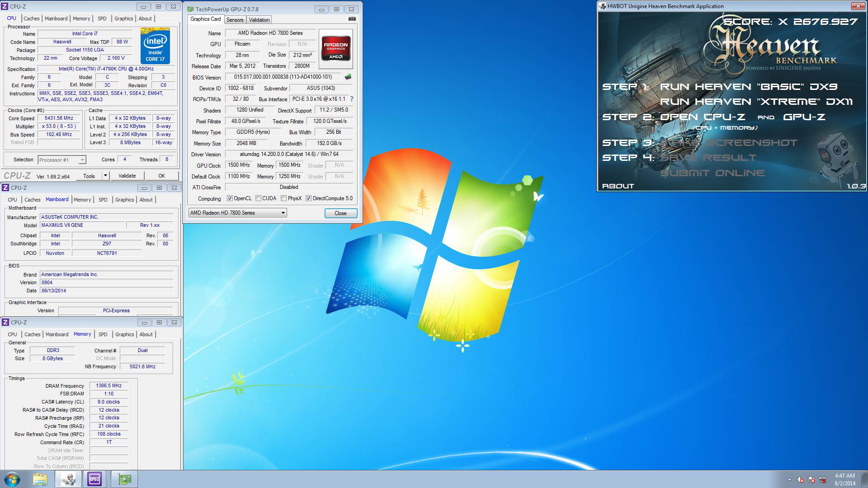Click About in HWBOT Heaven app
This screenshot has height=488, width=868.
pos(618,186)
